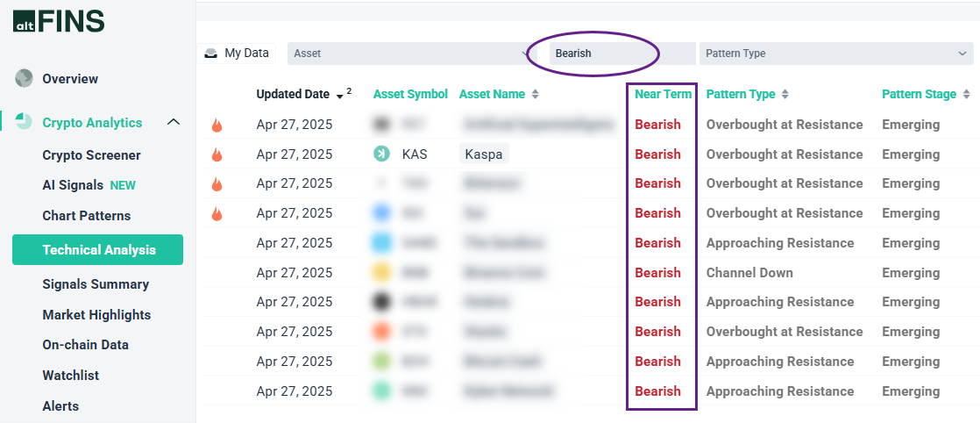The height and width of the screenshot is (423, 980).
Task: Click the flame icon beside Kaspa row
Action: [x=217, y=155]
